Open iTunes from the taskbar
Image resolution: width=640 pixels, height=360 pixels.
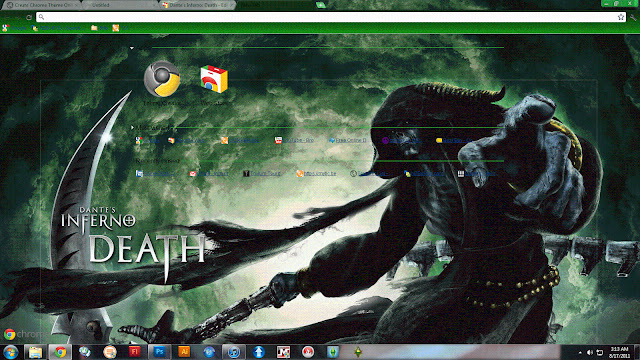point(234,352)
